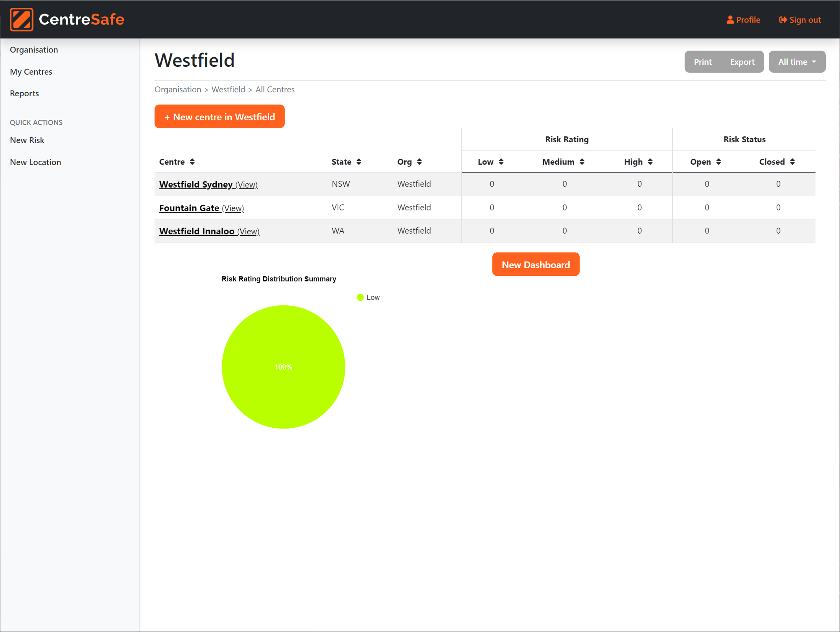840x632 pixels.
Task: Sort by Medium risk rating arrows
Action: pos(582,162)
